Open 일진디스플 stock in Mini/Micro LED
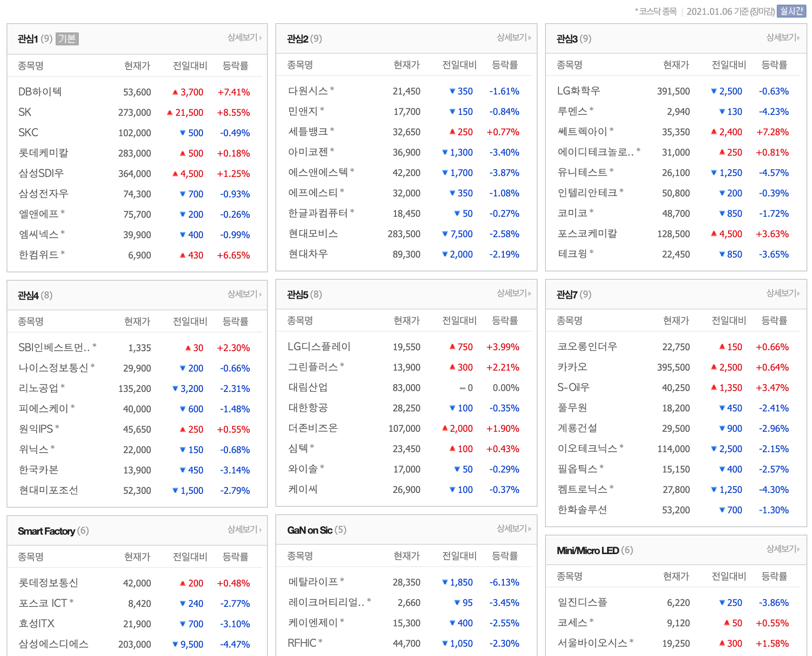This screenshot has width=812, height=656. pyautogui.click(x=583, y=602)
